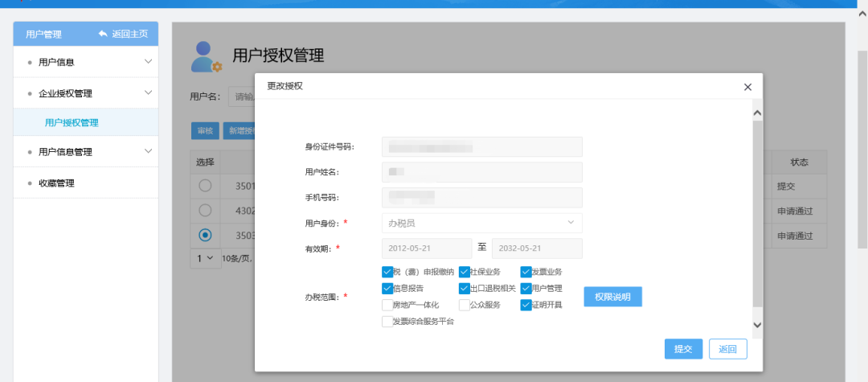Click 选择 column header
This screenshot has height=382, width=868.
tap(206, 162)
